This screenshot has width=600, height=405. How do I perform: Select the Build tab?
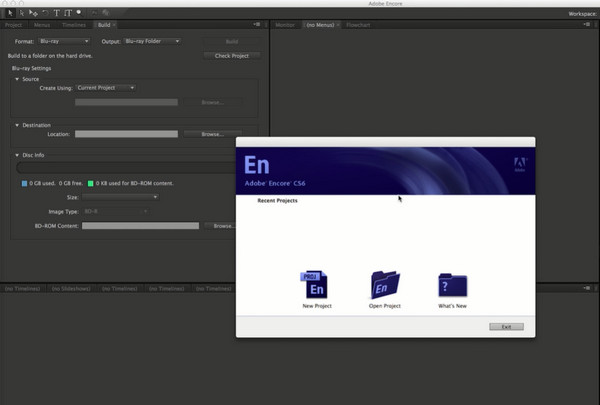tap(104, 25)
